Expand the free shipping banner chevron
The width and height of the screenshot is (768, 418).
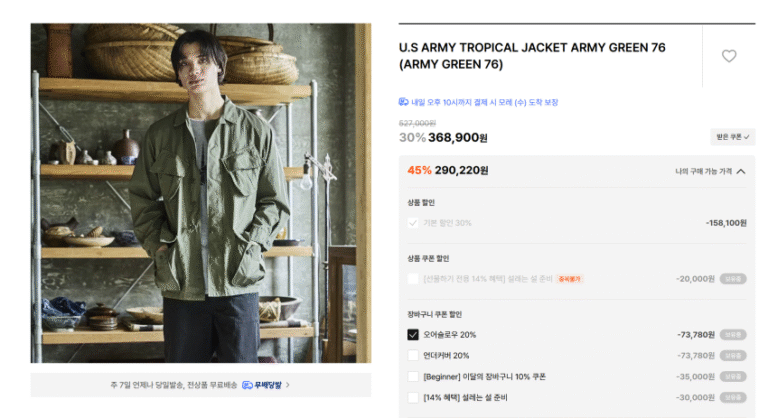pos(288,384)
